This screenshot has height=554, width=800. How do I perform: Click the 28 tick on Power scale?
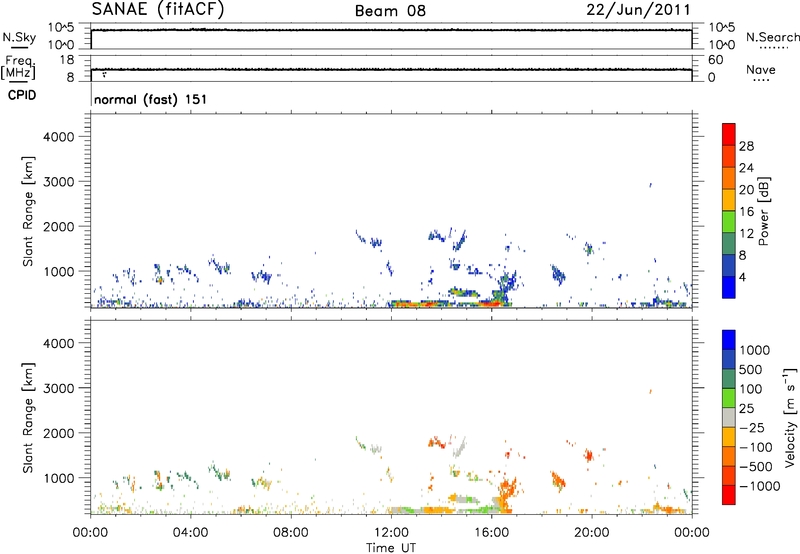(x=746, y=146)
